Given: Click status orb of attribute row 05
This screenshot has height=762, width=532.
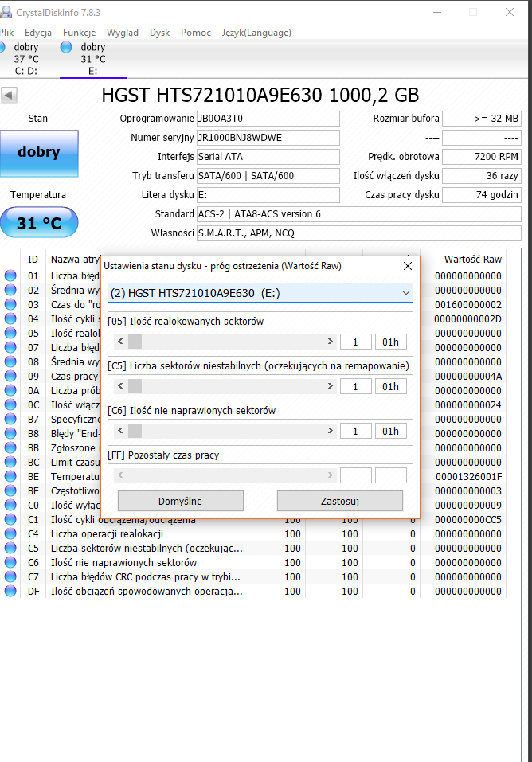Looking at the screenshot, I should pos(10,334).
